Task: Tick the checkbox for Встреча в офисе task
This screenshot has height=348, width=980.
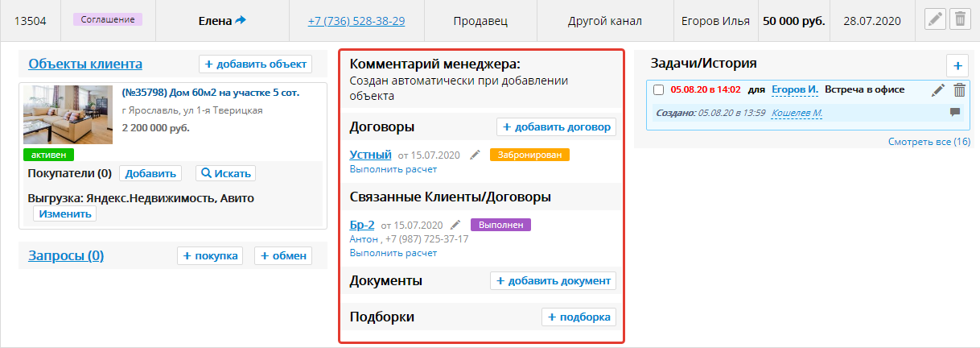Action: (x=658, y=90)
